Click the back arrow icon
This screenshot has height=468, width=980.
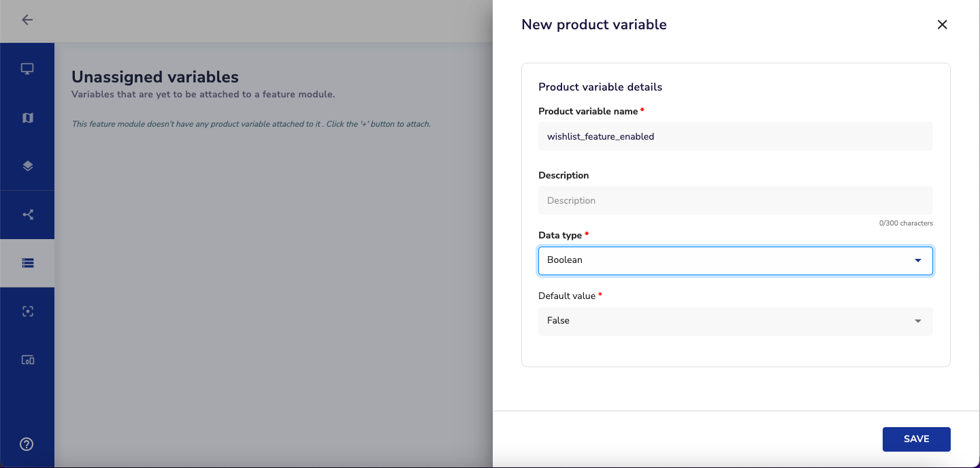coord(27,20)
